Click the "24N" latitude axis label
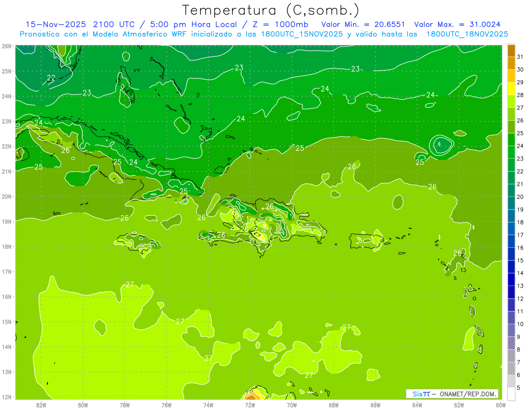 [x=6, y=96]
